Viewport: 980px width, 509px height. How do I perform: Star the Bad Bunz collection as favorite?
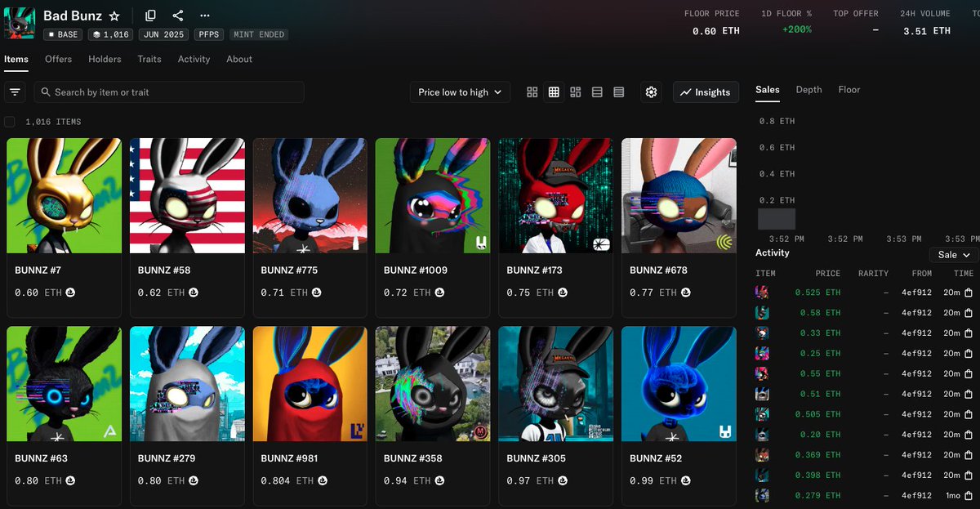(x=114, y=16)
